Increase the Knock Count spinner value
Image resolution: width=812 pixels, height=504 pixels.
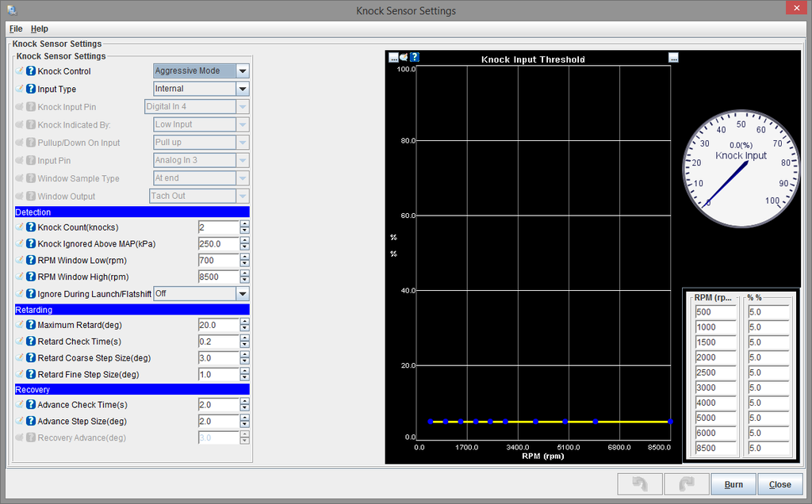[244, 224]
